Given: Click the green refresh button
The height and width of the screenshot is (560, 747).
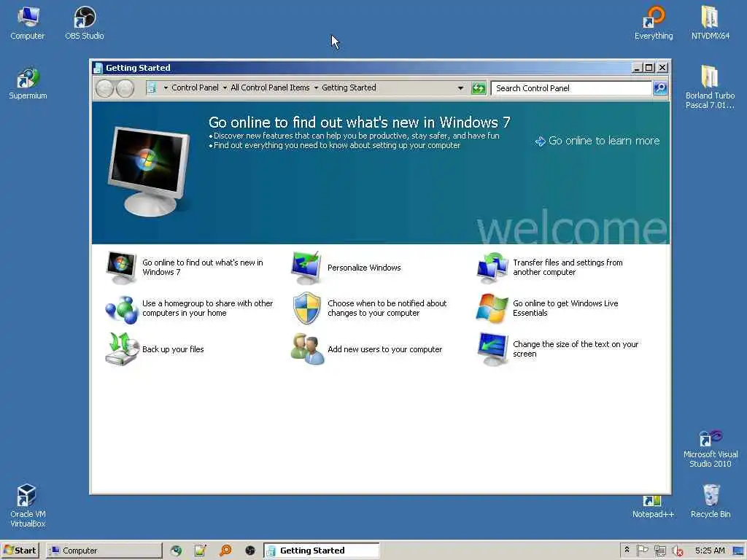Looking at the screenshot, I should point(479,88).
